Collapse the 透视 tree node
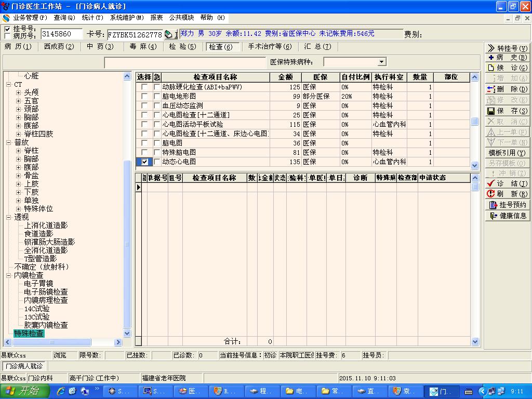Screen dimensions: 532x399 coord(9,217)
